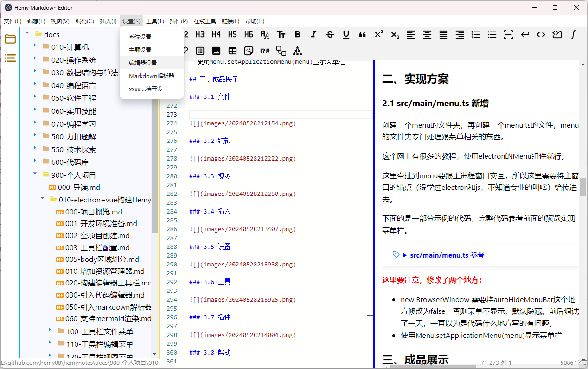588x369 pixels.
Task: Click the folder explorer sidebar icon
Action: [10, 39]
